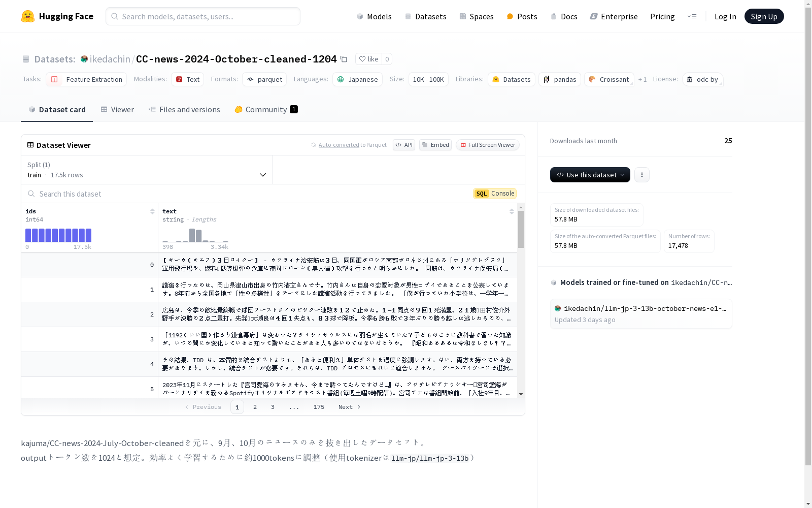The width and height of the screenshot is (812, 508).
Task: Click the Embed button
Action: coord(435,145)
